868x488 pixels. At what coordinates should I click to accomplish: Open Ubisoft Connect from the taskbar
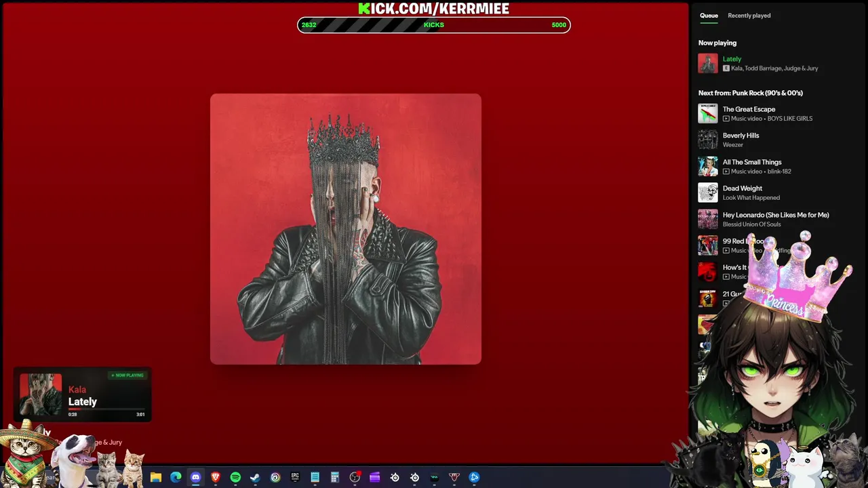coord(275,477)
